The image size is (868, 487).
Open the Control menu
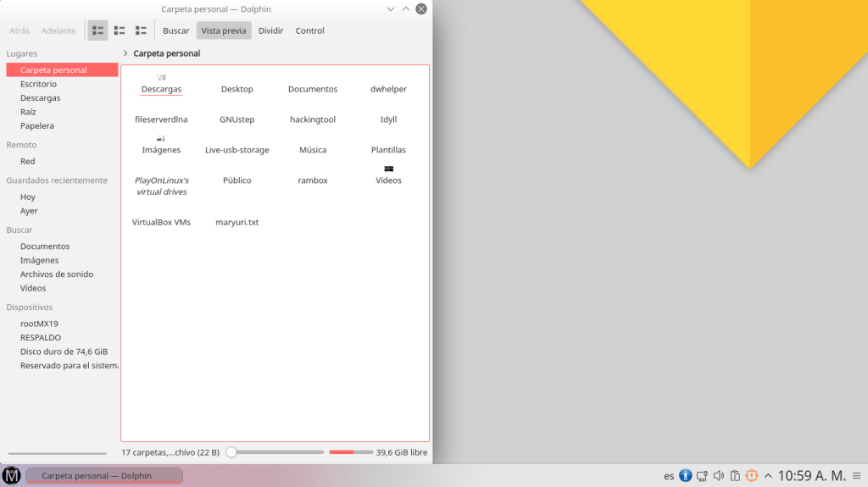point(309,30)
